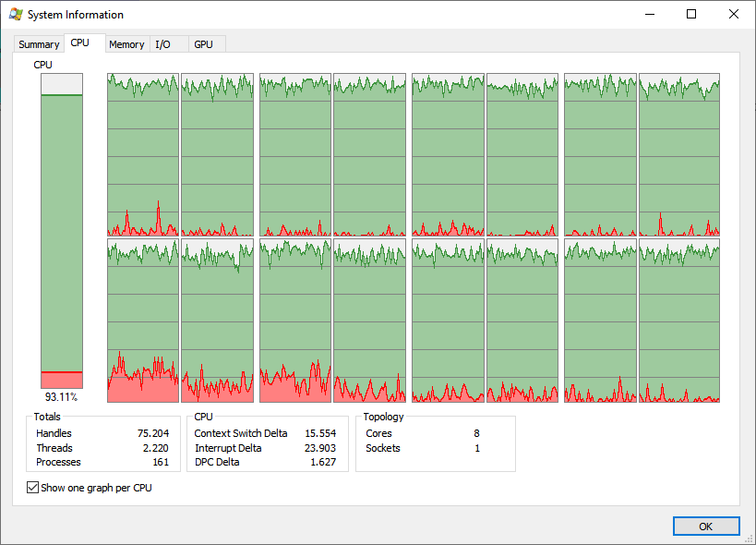The image size is (756, 545).
Task: Switch to the Summary tab
Action: coord(39,44)
